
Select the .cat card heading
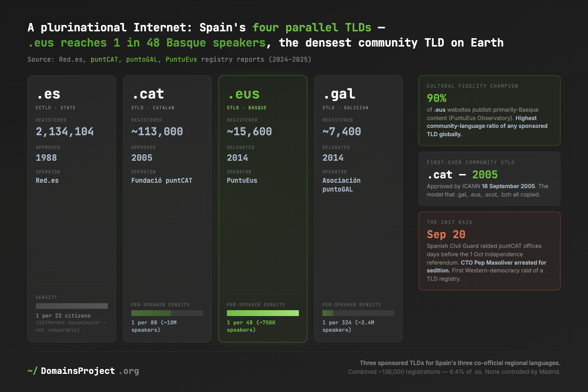point(147,94)
